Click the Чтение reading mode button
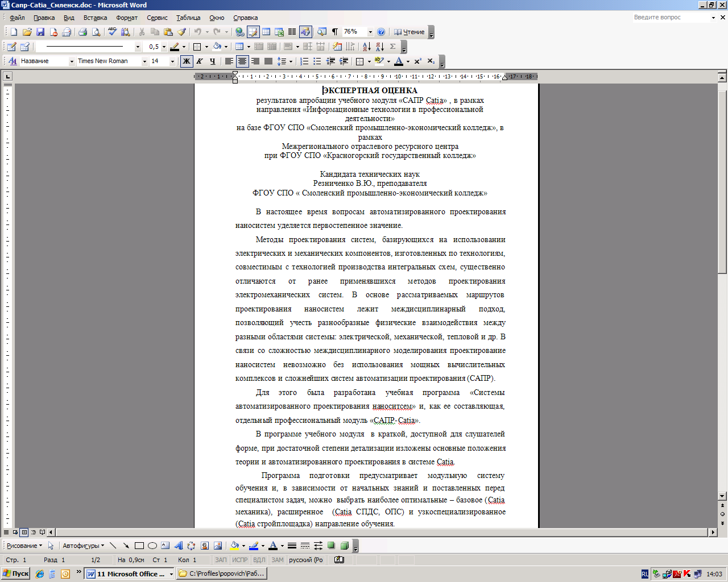The height and width of the screenshot is (582, 728). tap(409, 32)
